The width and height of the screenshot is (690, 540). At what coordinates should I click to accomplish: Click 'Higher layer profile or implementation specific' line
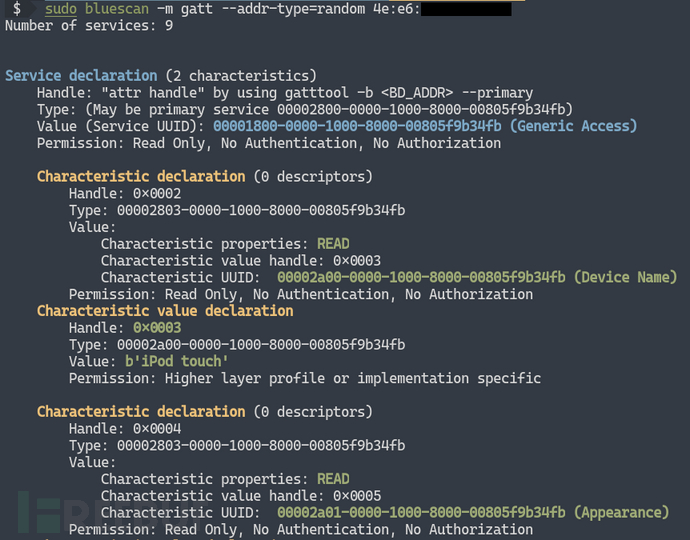[305, 378]
